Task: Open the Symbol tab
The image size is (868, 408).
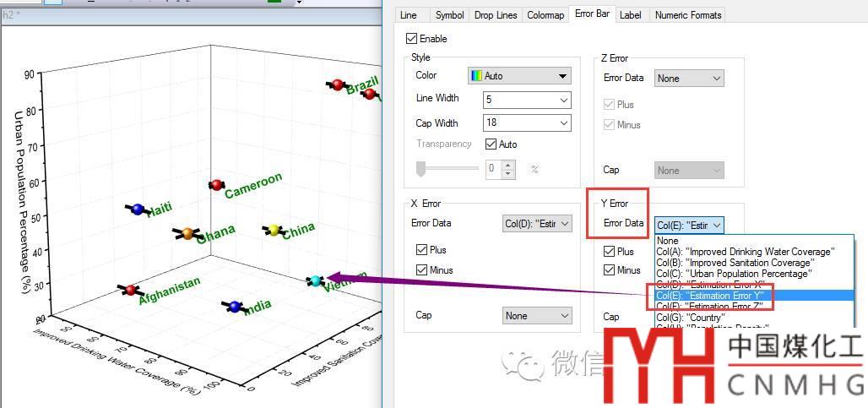Action: pyautogui.click(x=449, y=15)
